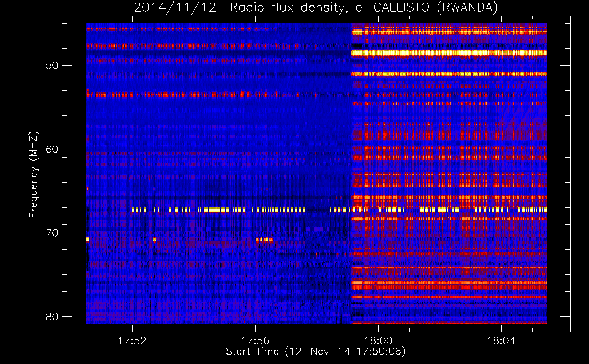Click the 'Start Time (12-Nov-14 17:50:06)' axis label

pos(316,352)
